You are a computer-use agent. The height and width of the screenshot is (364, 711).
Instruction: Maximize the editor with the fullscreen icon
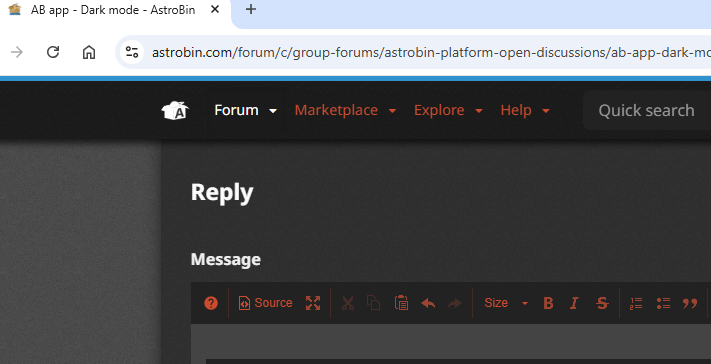(x=313, y=303)
